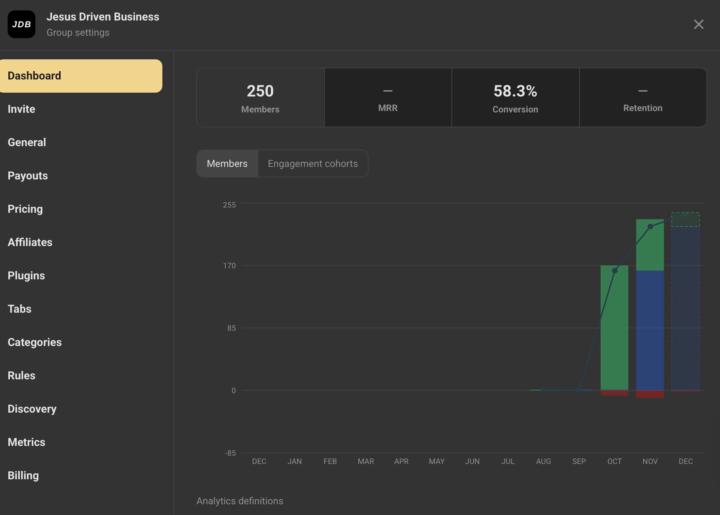
Task: Close the group settings dialog
Action: point(698,24)
